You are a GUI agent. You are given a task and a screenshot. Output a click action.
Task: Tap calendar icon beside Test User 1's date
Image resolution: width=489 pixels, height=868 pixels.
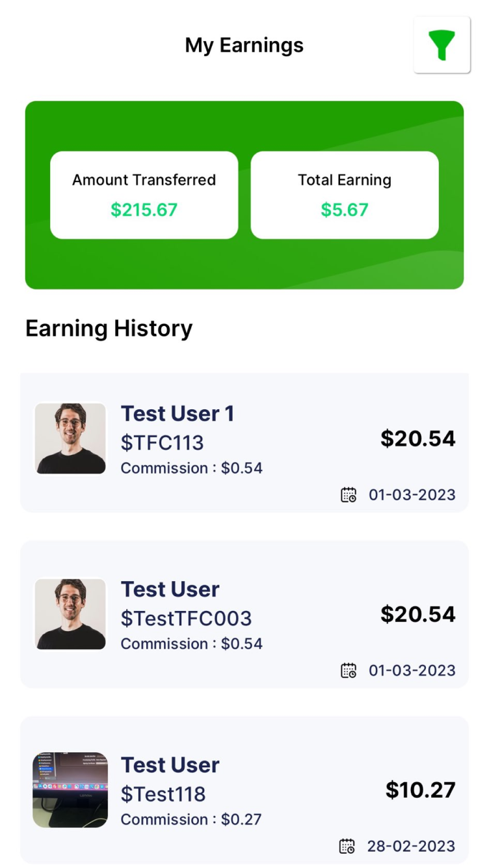click(x=349, y=495)
